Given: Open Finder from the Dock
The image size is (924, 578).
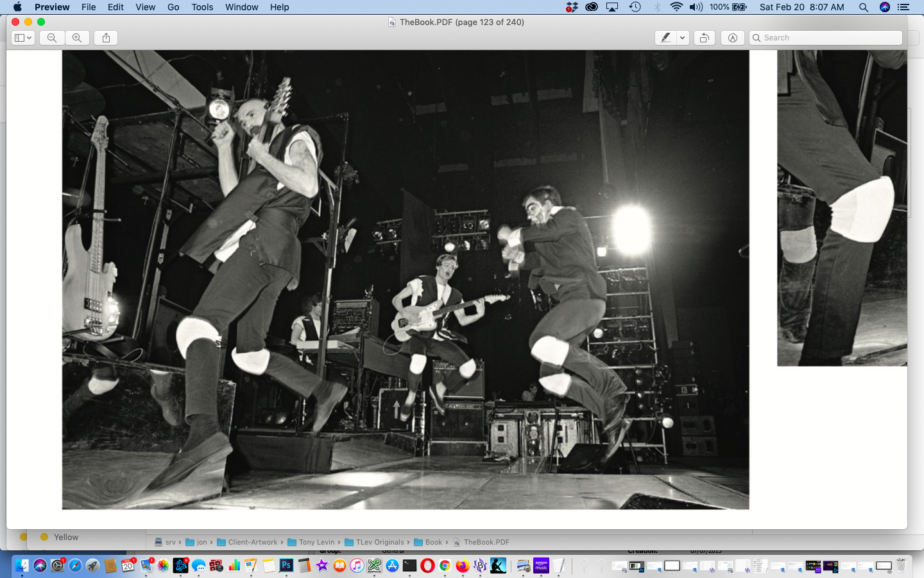Looking at the screenshot, I should [x=22, y=565].
